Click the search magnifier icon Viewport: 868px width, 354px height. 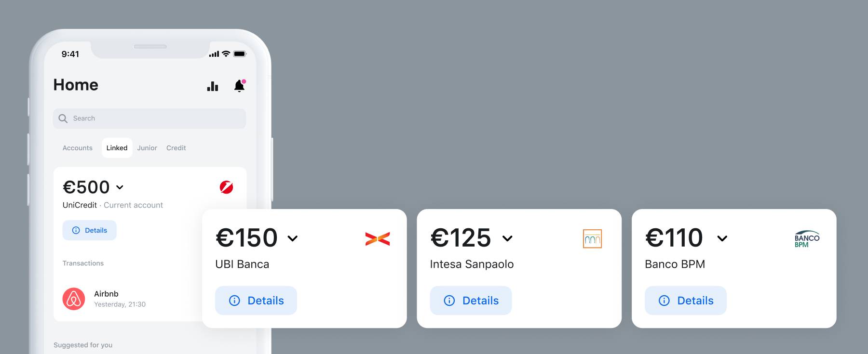63,118
